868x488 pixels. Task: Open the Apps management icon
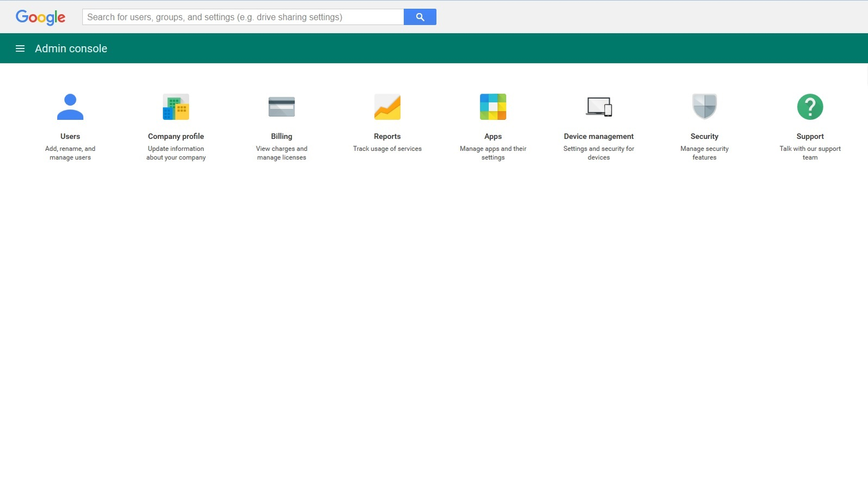[x=492, y=106]
